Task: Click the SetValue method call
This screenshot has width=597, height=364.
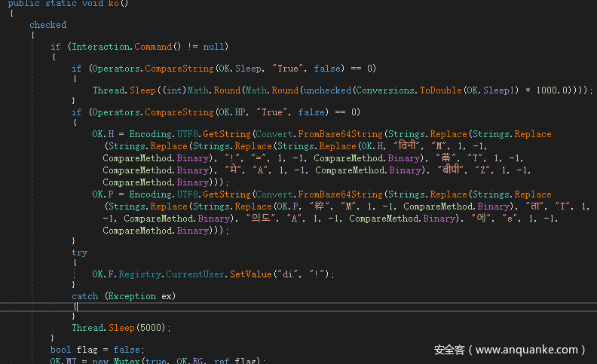Action: click(x=250, y=274)
